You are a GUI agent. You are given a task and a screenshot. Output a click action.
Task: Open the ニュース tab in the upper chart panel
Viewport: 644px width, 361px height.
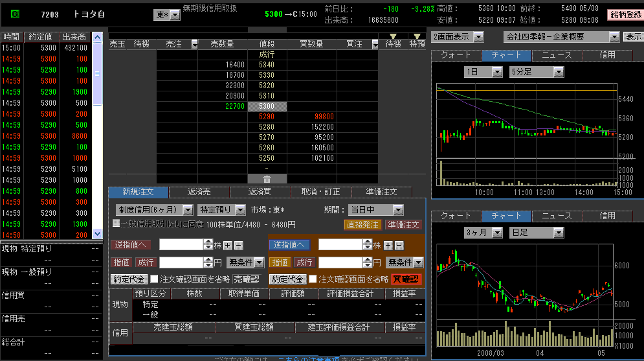point(557,55)
